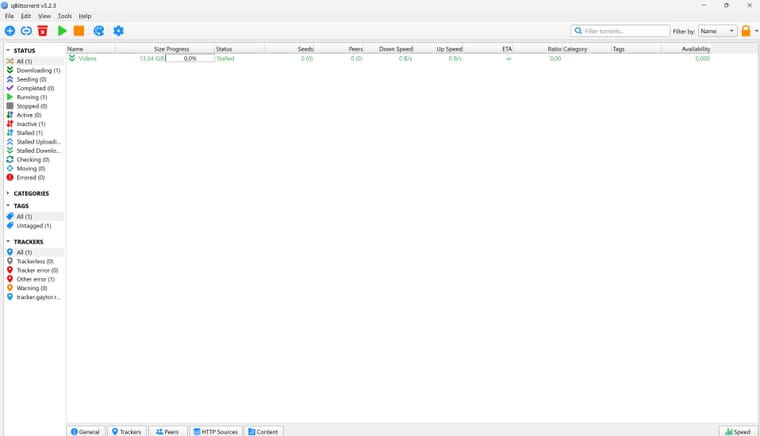Open the Tools menu
Viewport: 760px width, 436px height.
click(64, 16)
